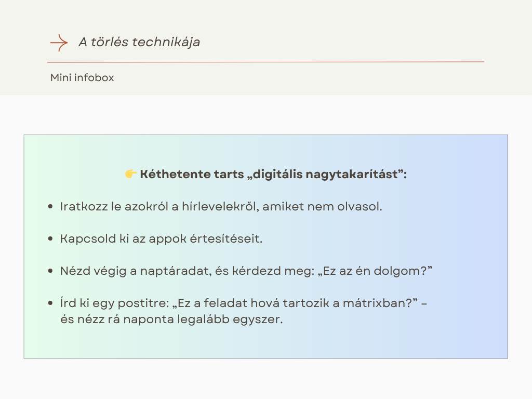The width and height of the screenshot is (532, 399).
Task: Click the bullet text about unsubscribing from hírlevelek
Action: (221, 206)
